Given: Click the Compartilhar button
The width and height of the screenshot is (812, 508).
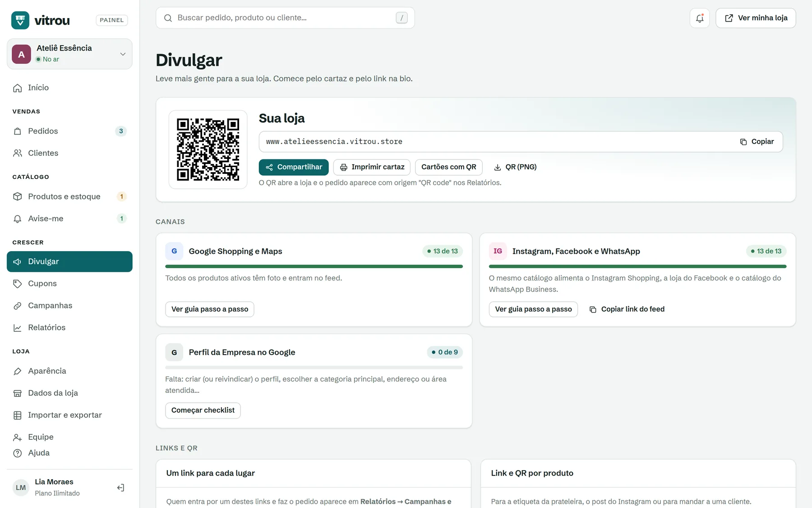Looking at the screenshot, I should 294,167.
